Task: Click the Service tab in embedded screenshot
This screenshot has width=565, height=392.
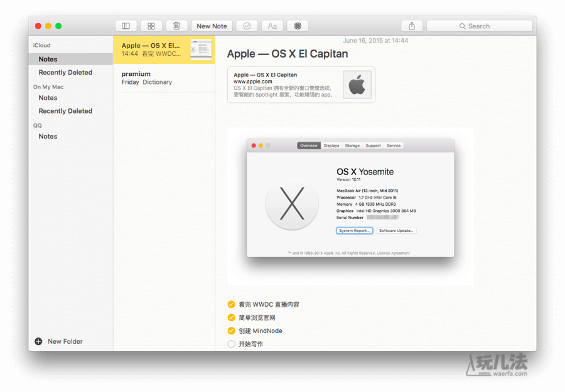Action: click(394, 146)
